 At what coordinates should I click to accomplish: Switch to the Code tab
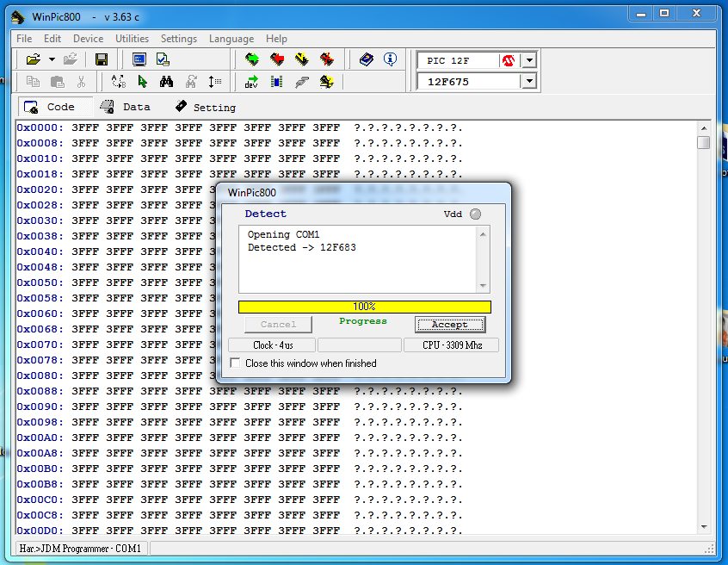click(55, 107)
